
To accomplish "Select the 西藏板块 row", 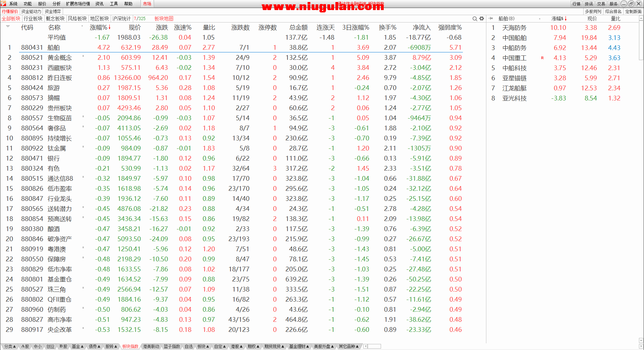I will point(234,68).
